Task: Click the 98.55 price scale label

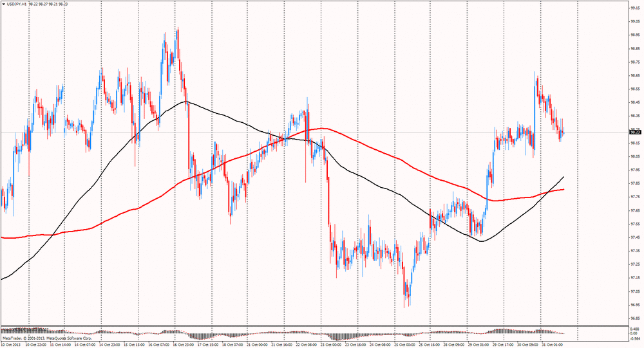Action: [636, 89]
